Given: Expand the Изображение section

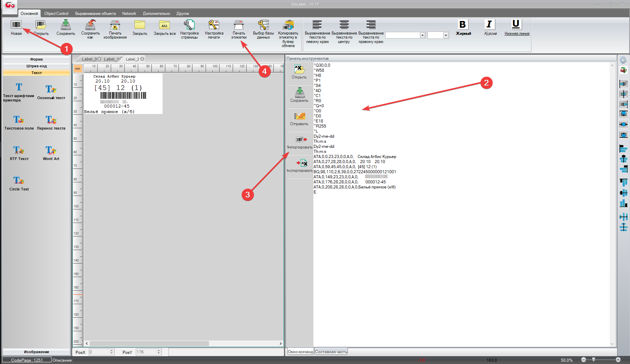Looking at the screenshot, I should (36, 352).
